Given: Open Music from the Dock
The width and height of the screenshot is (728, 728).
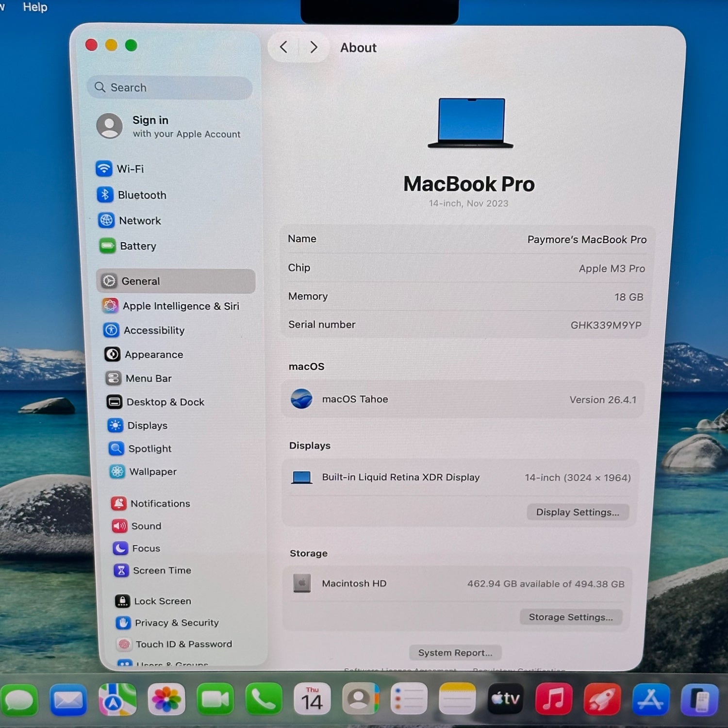Looking at the screenshot, I should (x=553, y=699).
